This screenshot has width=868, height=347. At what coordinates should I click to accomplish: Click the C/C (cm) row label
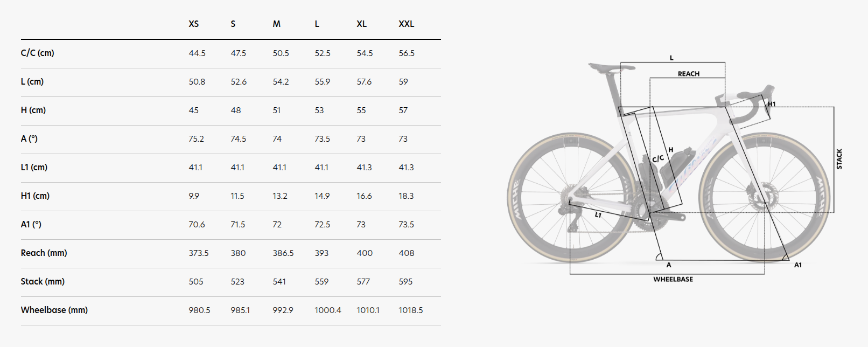pos(38,53)
